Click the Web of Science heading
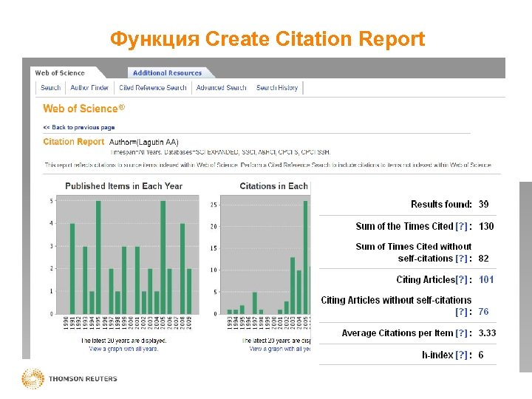 (x=83, y=109)
